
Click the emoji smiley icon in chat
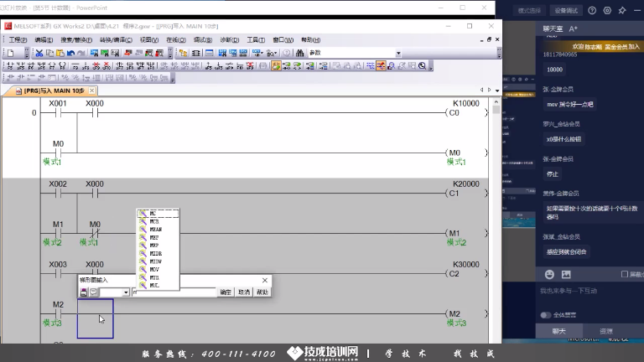point(549,274)
